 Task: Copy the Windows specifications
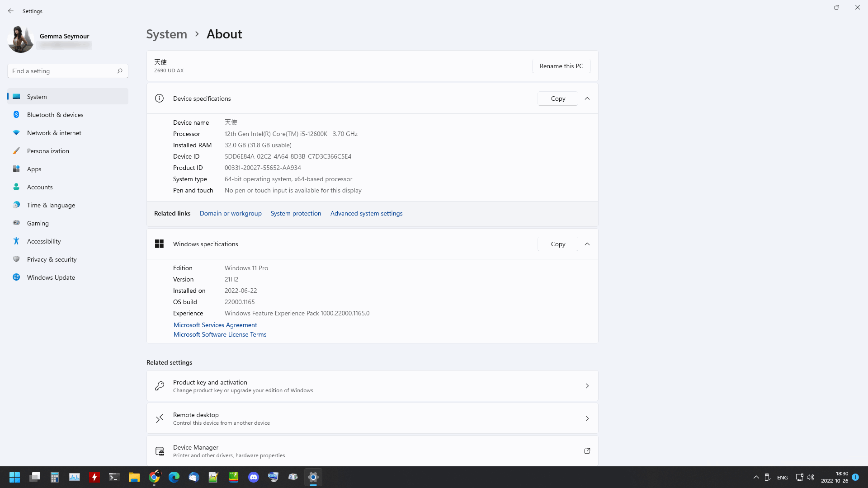click(558, 244)
